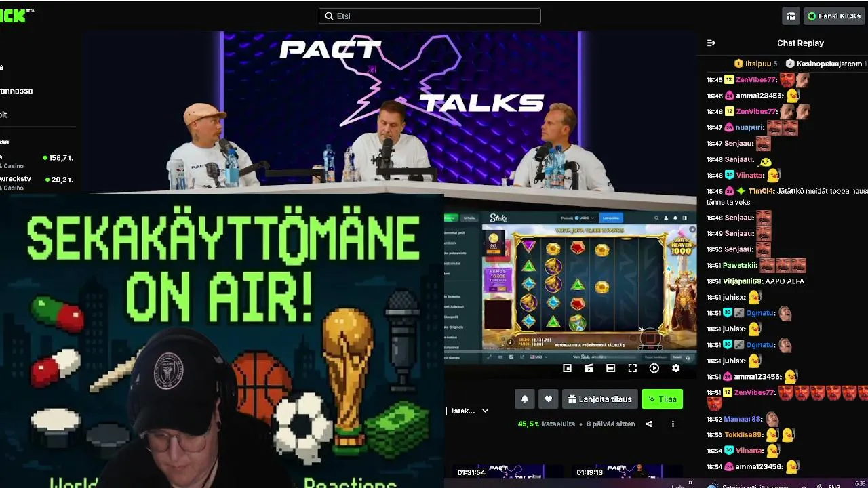This screenshot has height=488, width=868.
Task: Open the USD display currency dropdown below the game
Action: pyautogui.click(x=538, y=357)
